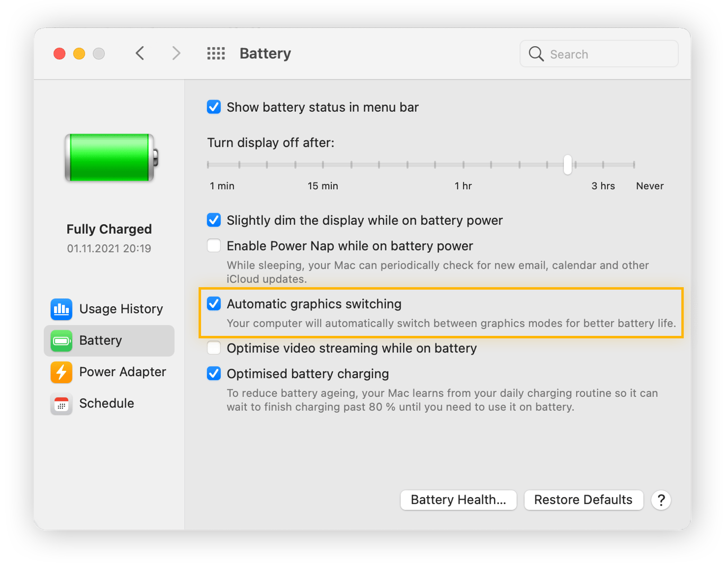Disable Optimised battery charging
This screenshot has height=567, width=728.
click(x=213, y=374)
